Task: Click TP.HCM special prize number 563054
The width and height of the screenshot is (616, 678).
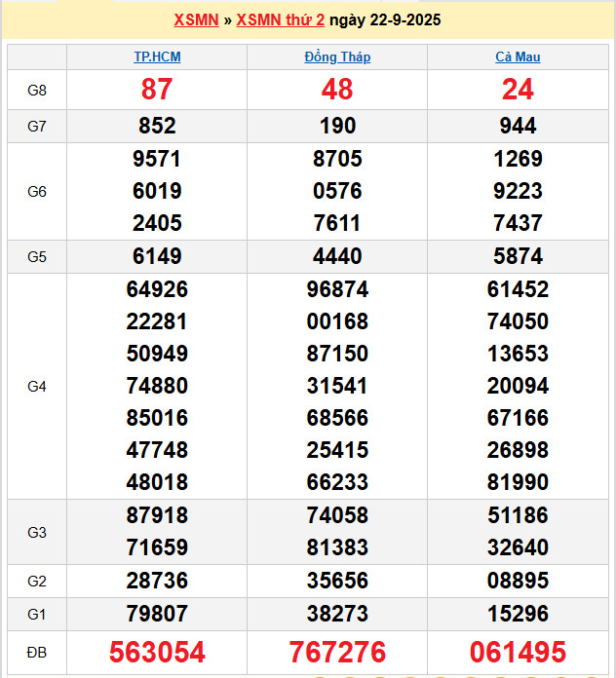Action: pos(157,652)
